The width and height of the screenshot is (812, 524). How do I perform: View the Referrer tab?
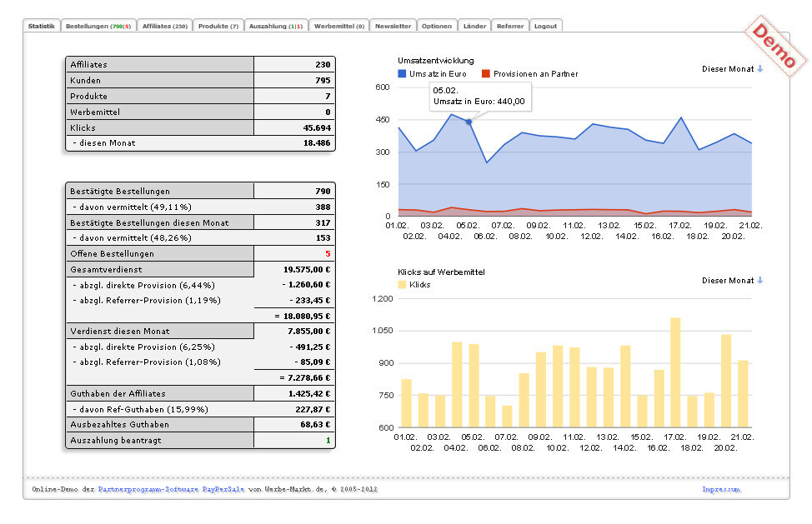pos(510,26)
